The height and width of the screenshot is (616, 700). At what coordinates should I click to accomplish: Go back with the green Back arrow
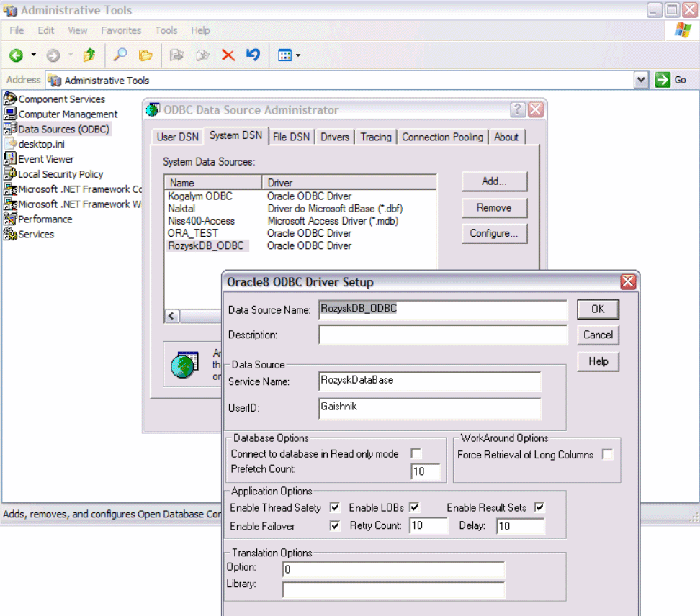point(16,55)
